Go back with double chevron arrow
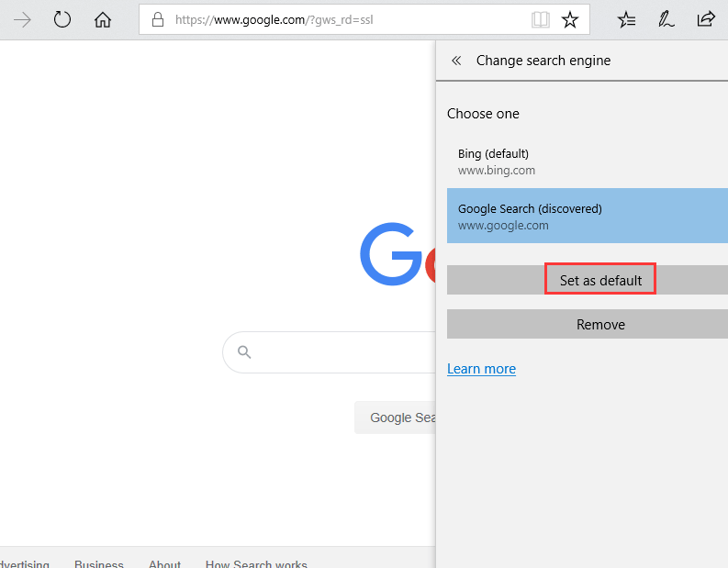 coord(456,61)
